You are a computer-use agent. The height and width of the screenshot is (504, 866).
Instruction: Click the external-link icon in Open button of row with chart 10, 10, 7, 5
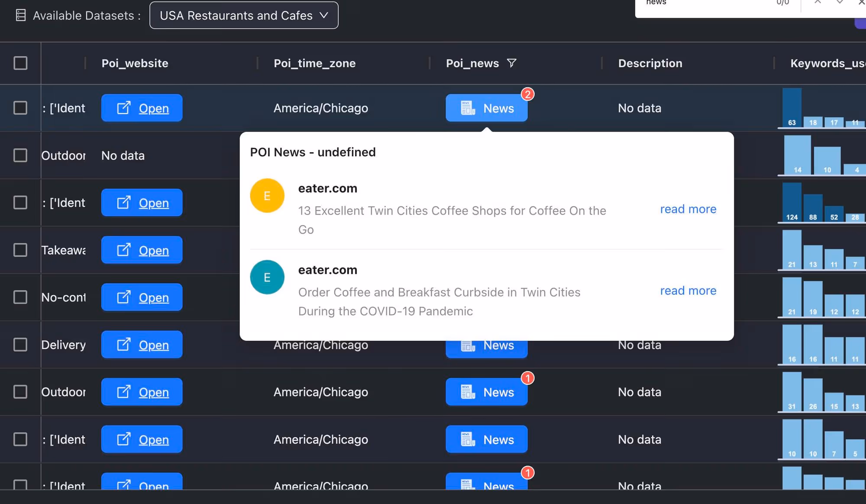tap(124, 440)
